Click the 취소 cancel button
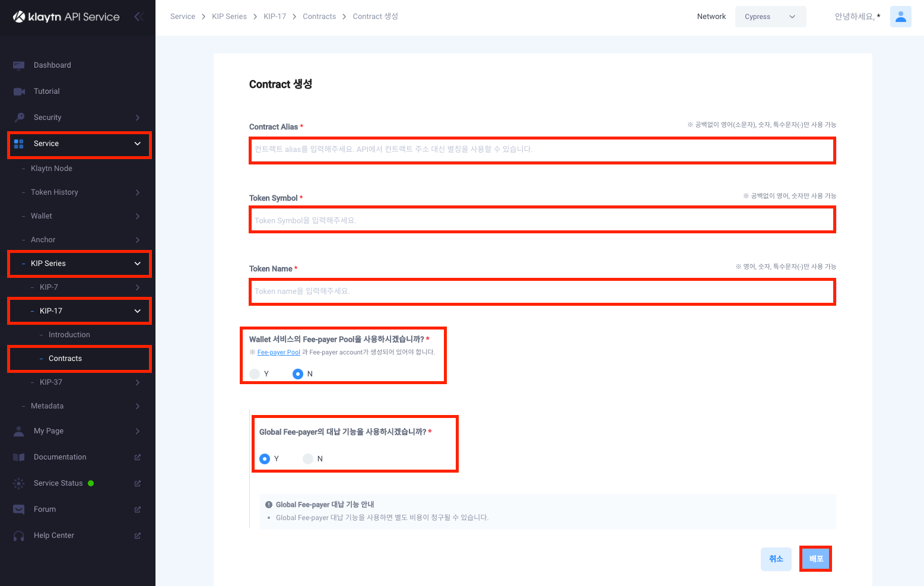The height and width of the screenshot is (586, 924). pos(776,559)
